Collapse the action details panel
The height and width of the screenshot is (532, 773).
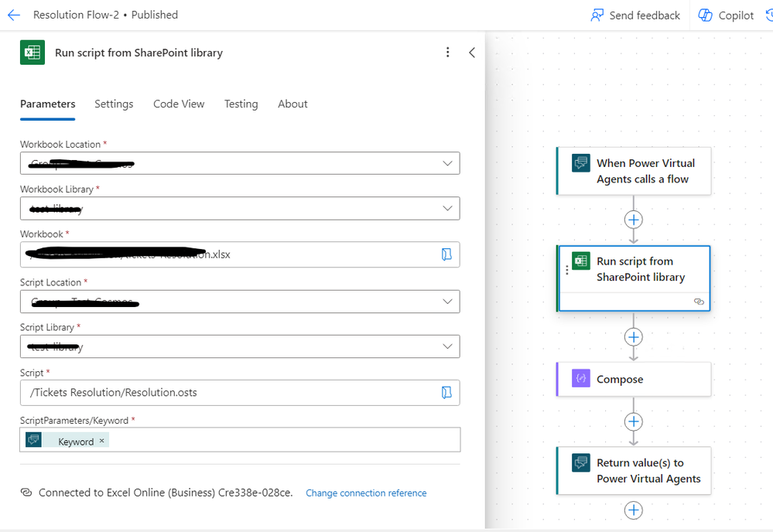click(x=472, y=53)
